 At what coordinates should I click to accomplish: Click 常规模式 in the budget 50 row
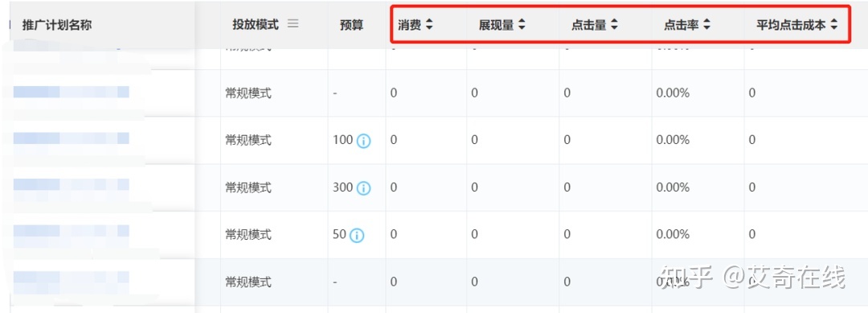tap(248, 235)
